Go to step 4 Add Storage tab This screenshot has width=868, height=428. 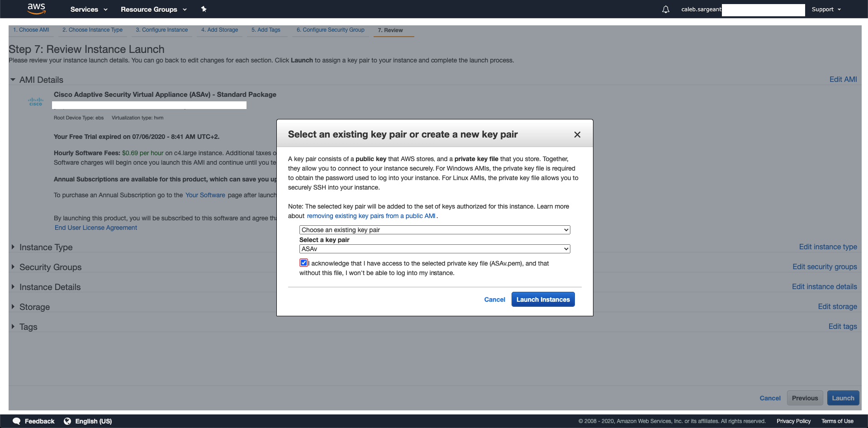[219, 30]
